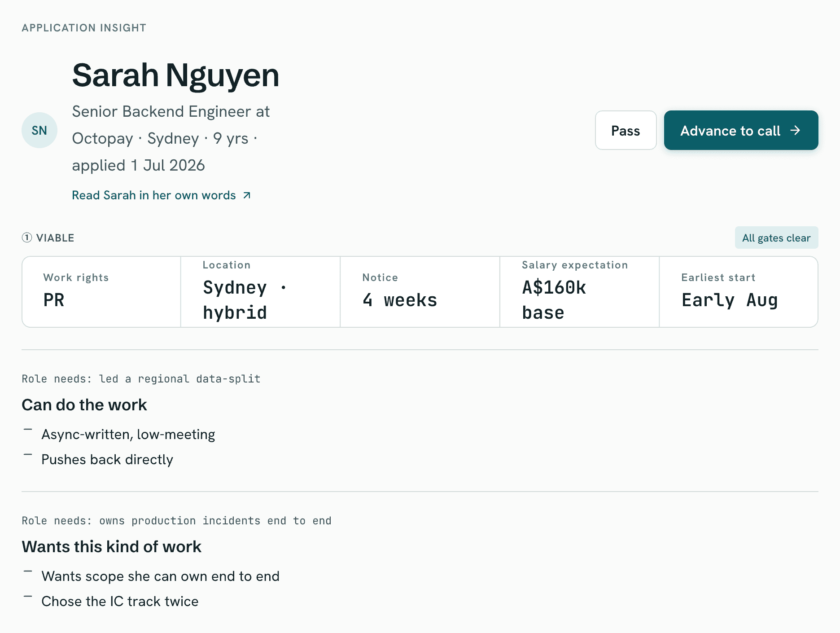Click the Async-written, low-meeting bullet
Screen dimensions: 840x633
(x=128, y=435)
